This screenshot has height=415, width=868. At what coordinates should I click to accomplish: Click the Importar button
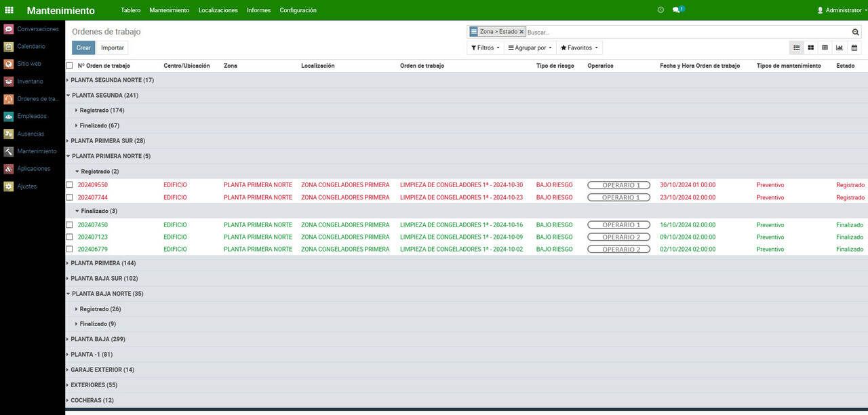pyautogui.click(x=113, y=48)
